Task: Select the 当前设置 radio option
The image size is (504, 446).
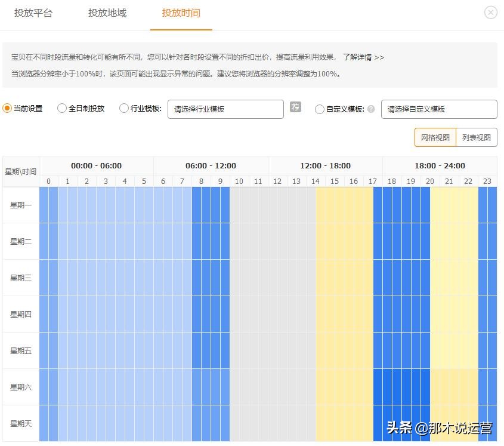Action: 7,109
